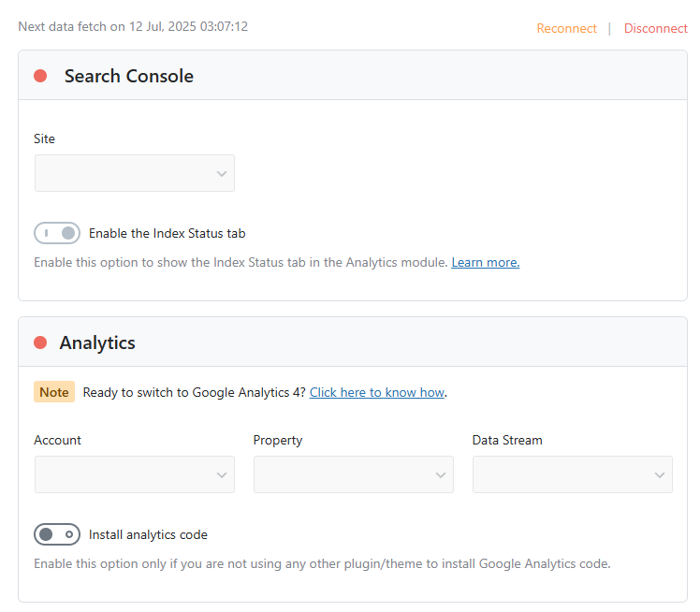Toggle the Enable the Index Status tab switch
Image resolution: width=700 pixels, height=612 pixels.
(57, 233)
